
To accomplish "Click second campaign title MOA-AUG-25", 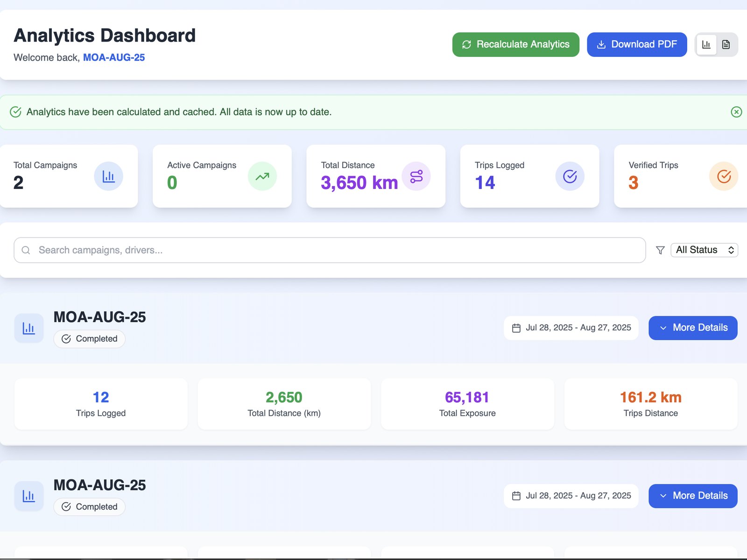I will (x=99, y=485).
